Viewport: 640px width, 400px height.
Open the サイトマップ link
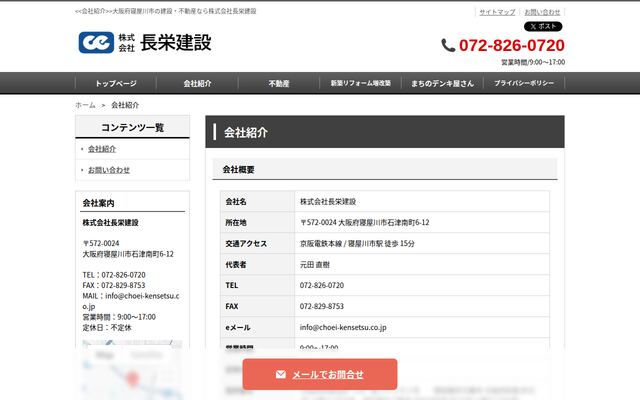[x=497, y=12]
